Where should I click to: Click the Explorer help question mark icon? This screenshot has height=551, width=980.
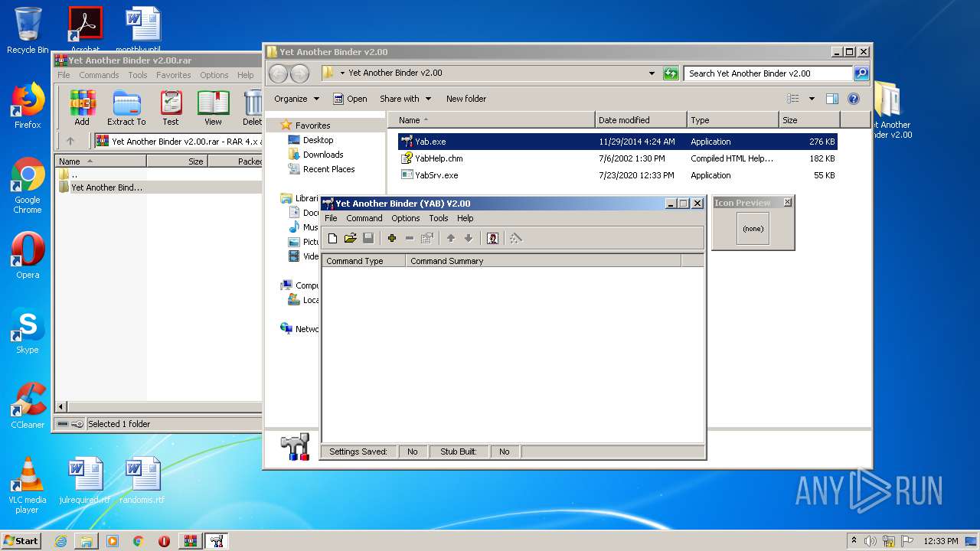pyautogui.click(x=854, y=99)
